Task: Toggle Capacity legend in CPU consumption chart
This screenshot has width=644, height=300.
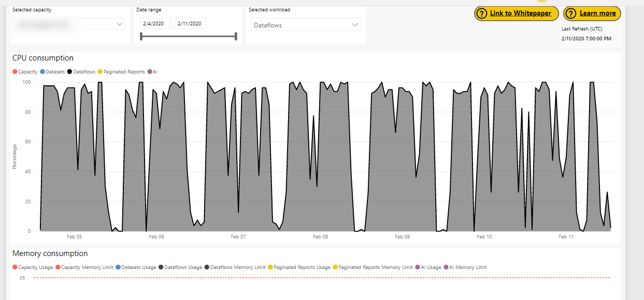Action: coord(25,72)
